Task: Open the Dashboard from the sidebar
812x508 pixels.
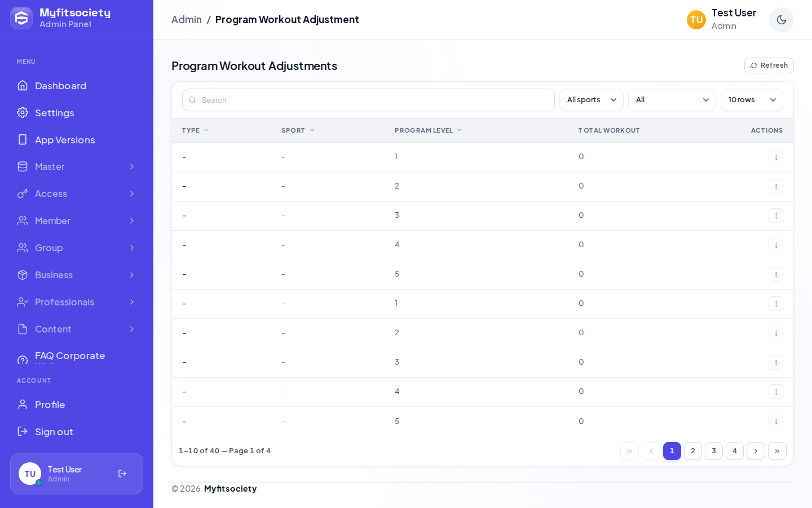Action: click(77, 86)
